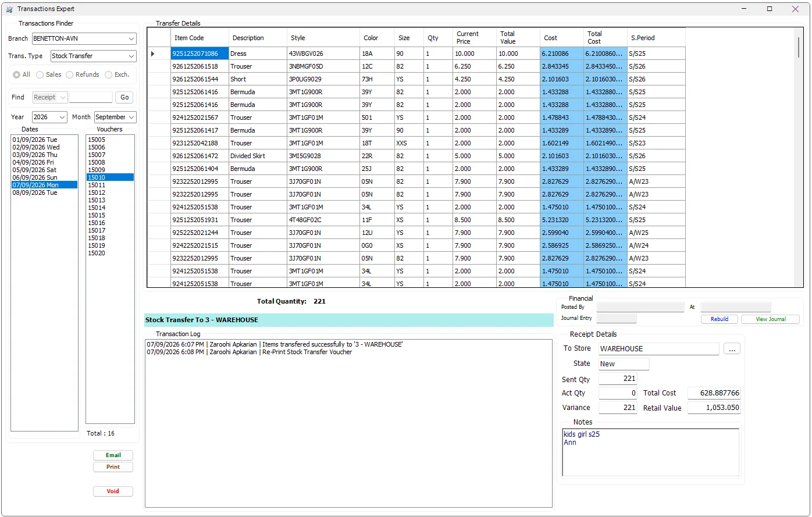The height and width of the screenshot is (517, 812).
Task: Click the S.Period column header
Action: pyautogui.click(x=656, y=38)
